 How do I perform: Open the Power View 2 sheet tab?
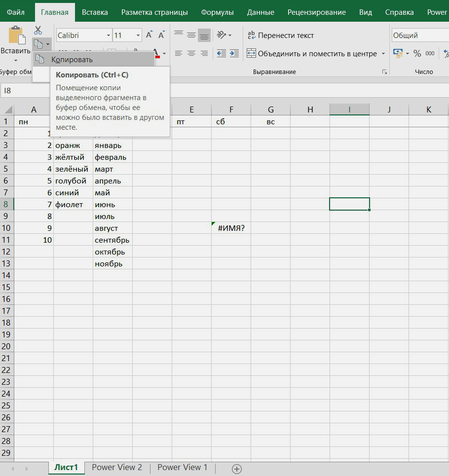coord(117,467)
